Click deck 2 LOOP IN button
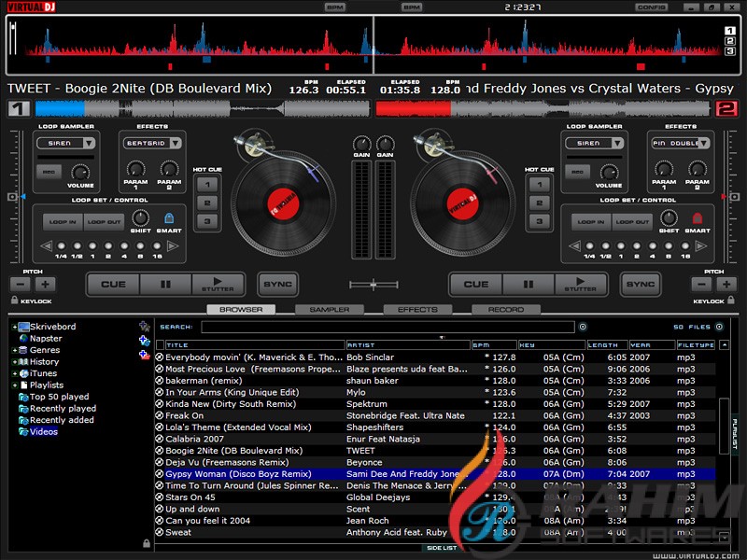 tap(591, 222)
